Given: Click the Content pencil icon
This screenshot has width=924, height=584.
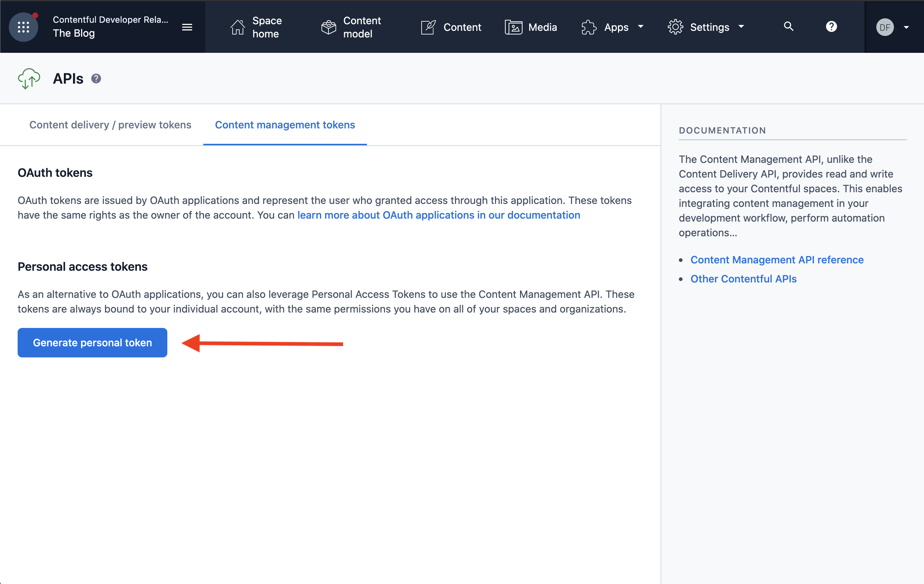Looking at the screenshot, I should pos(428,27).
